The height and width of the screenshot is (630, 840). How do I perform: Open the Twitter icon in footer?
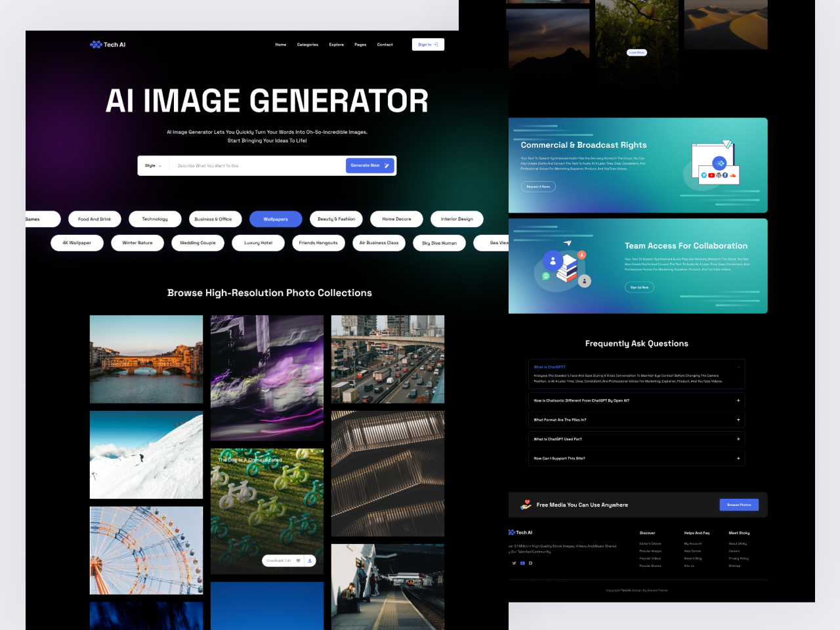[x=514, y=563]
